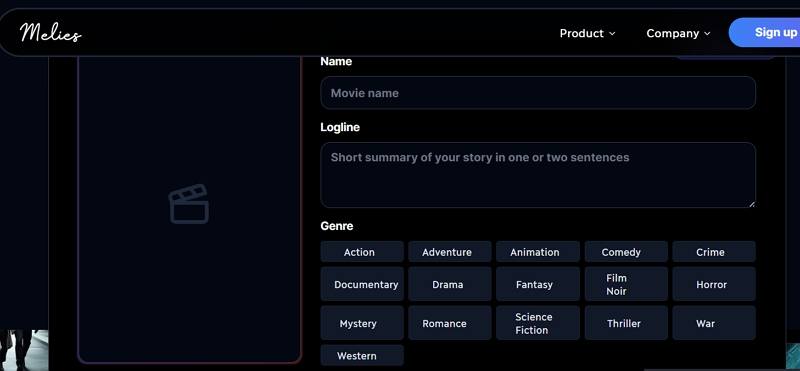
Task: Open the Company menu
Action: pos(678,33)
